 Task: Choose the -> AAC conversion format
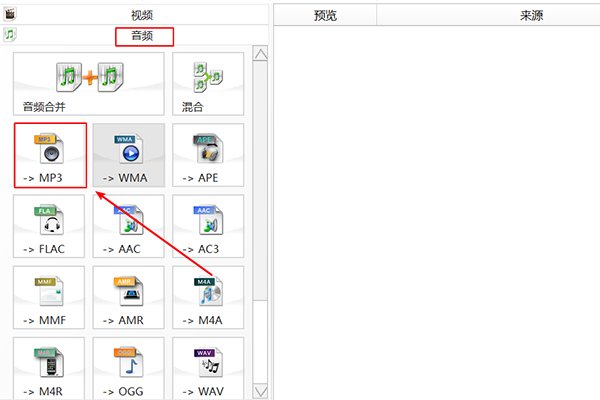click(x=129, y=226)
